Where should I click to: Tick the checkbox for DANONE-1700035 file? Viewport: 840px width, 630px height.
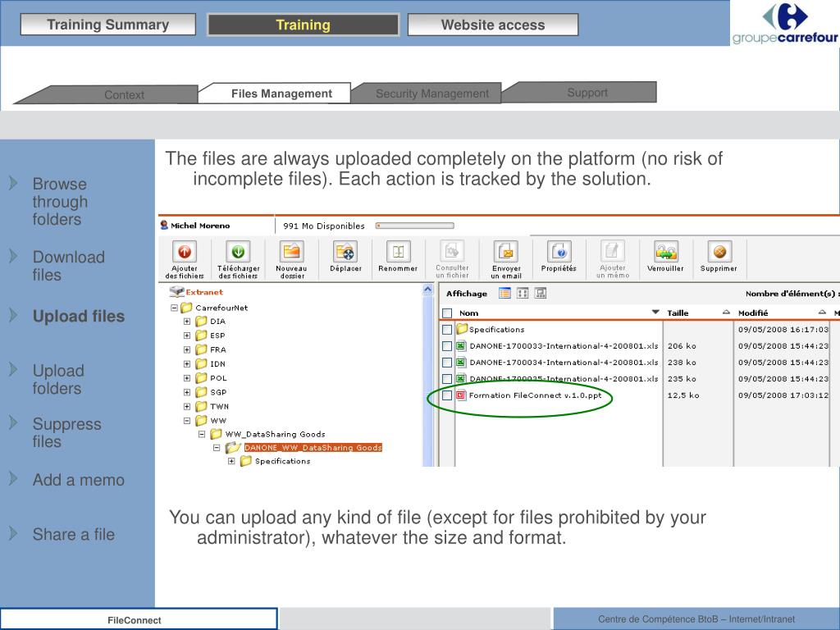tap(447, 379)
